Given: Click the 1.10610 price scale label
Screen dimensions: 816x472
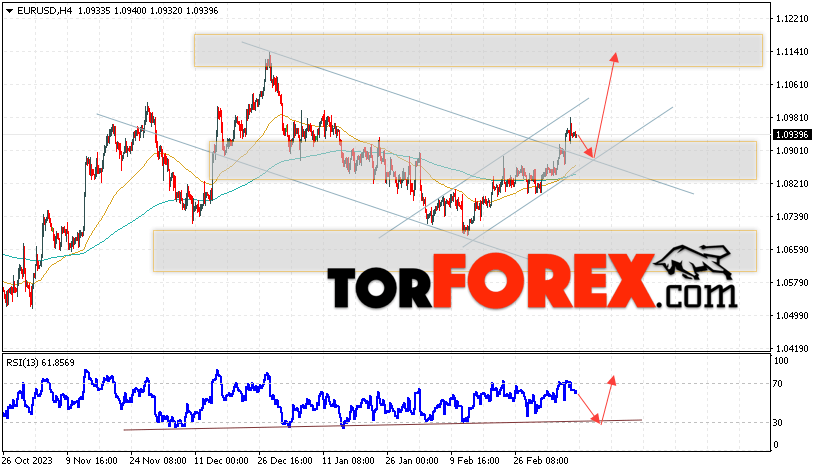Looking at the screenshot, I should point(792,85).
